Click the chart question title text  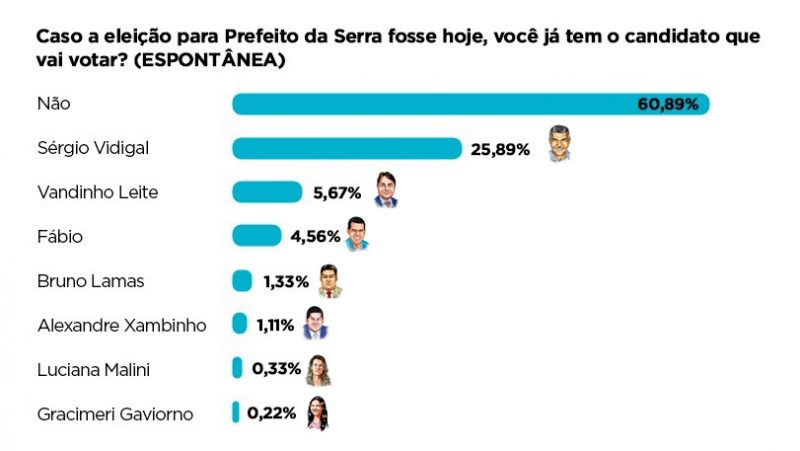[398, 48]
